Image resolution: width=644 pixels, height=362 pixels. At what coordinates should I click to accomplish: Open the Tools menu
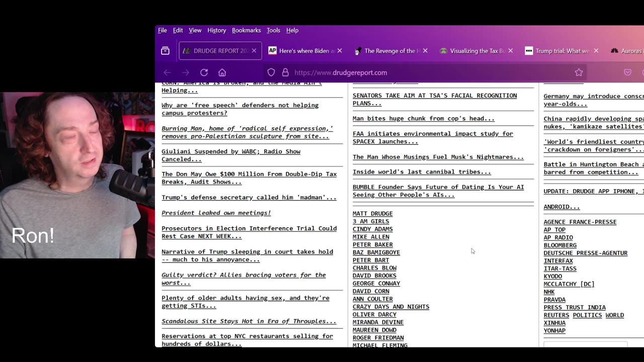[274, 30]
